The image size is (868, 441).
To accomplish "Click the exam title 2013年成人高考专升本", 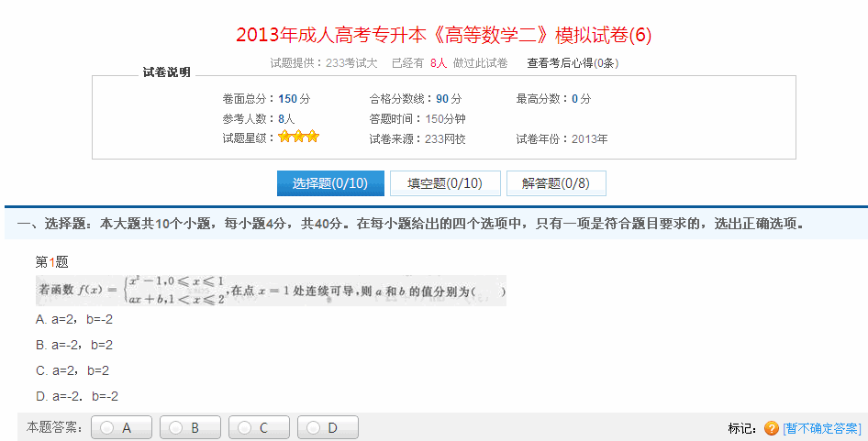I will 443,35.
